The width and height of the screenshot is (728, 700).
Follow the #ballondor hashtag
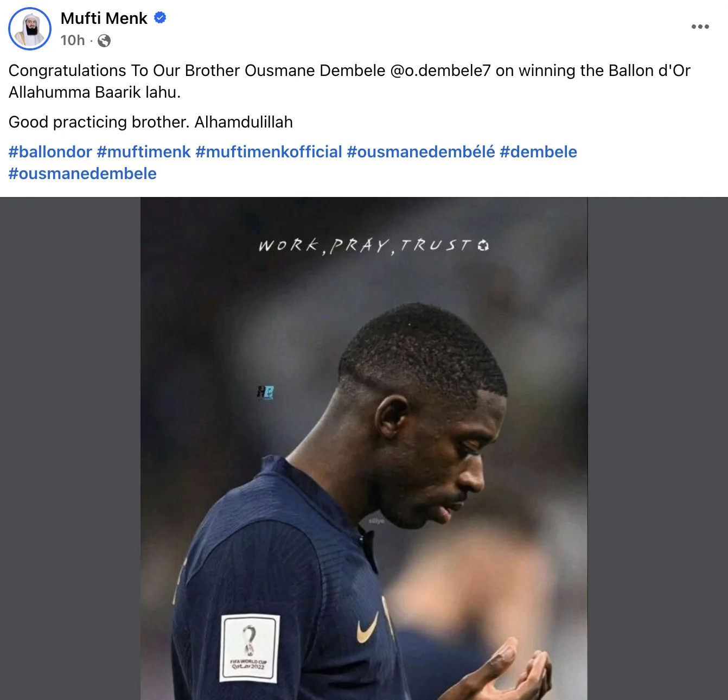tap(50, 152)
